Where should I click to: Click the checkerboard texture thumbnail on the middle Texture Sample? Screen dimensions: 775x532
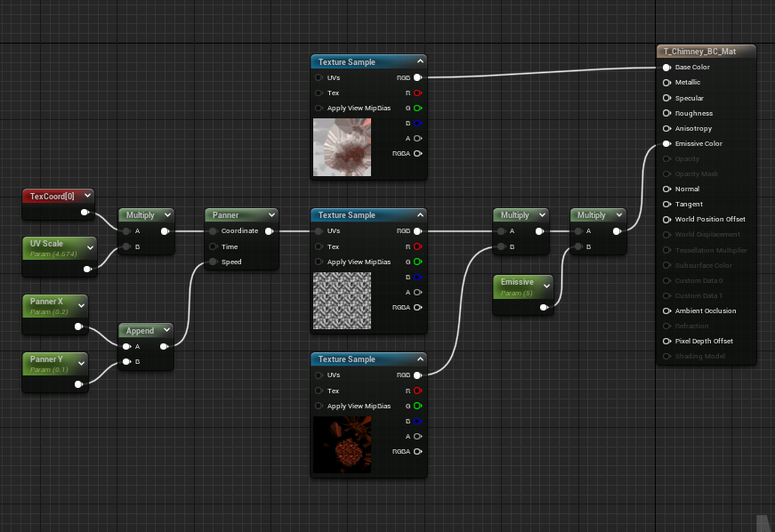coord(342,301)
